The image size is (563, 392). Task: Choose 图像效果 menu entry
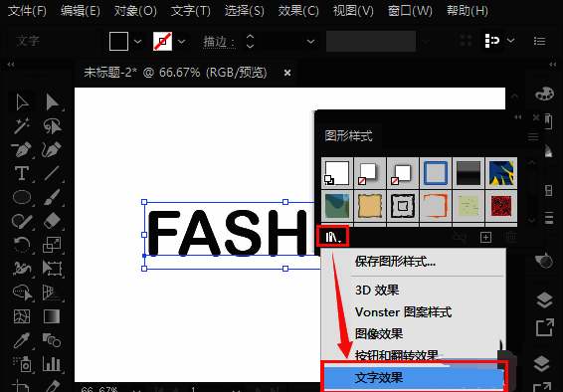coord(379,334)
